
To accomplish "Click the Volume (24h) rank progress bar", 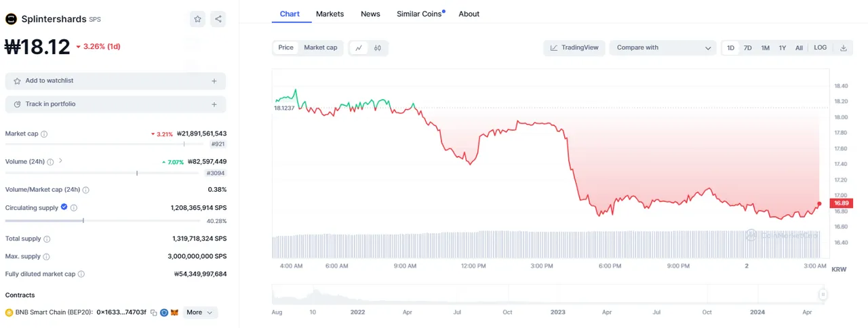I will (102, 173).
